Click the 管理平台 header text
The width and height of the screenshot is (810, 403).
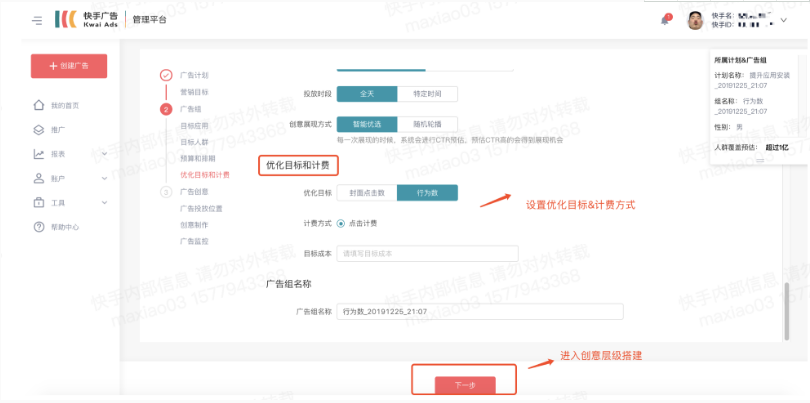(x=150, y=20)
